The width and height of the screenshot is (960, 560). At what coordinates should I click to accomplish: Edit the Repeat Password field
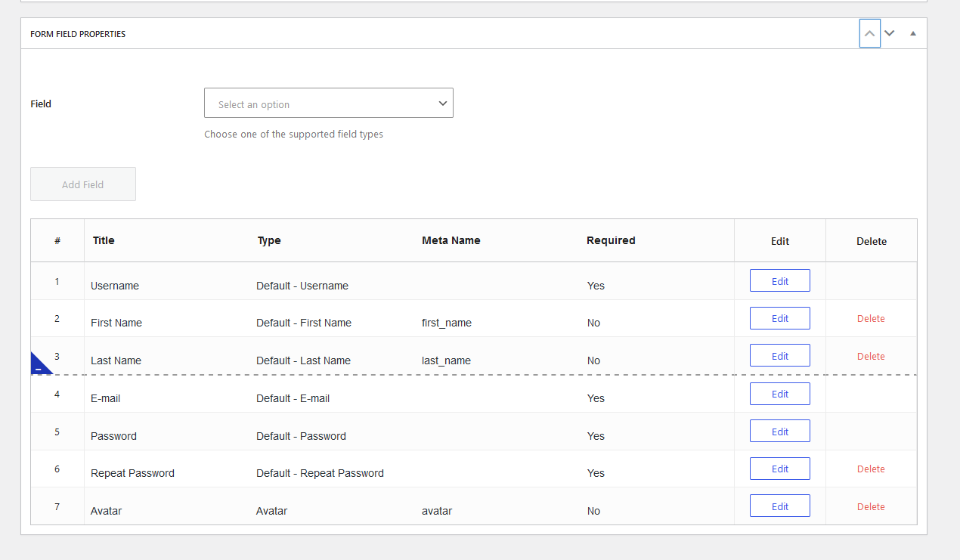(x=780, y=469)
